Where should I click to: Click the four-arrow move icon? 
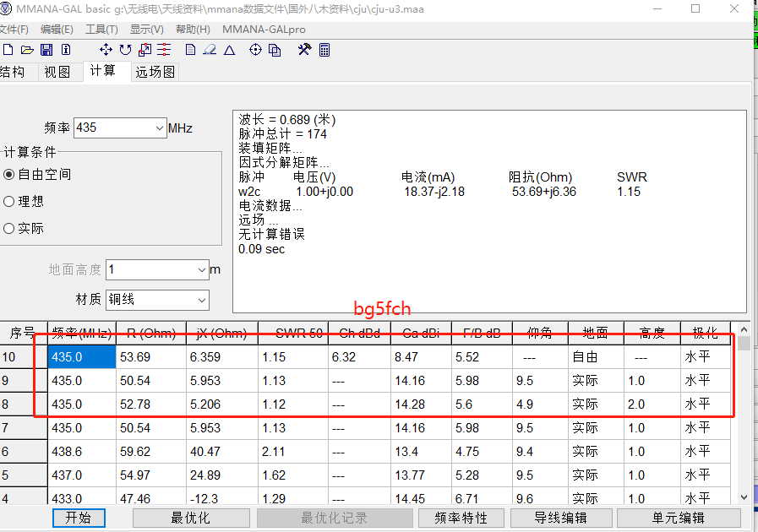point(106,50)
